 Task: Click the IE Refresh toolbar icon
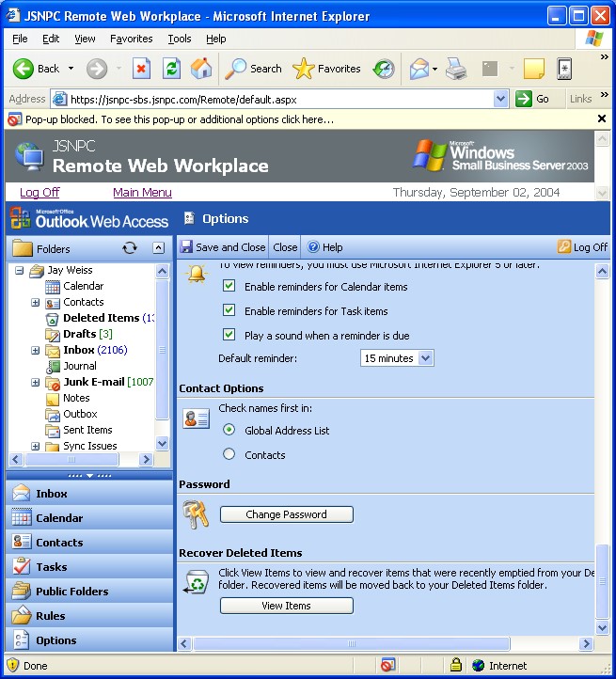(171, 69)
